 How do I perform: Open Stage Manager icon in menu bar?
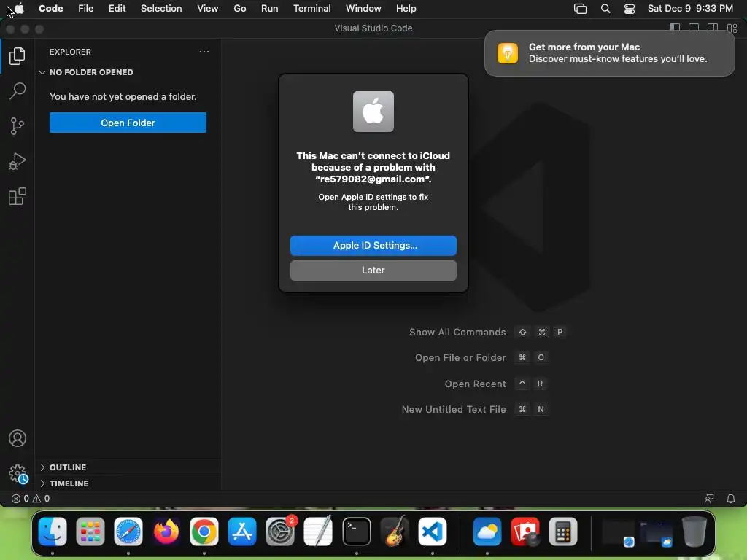pyautogui.click(x=580, y=8)
